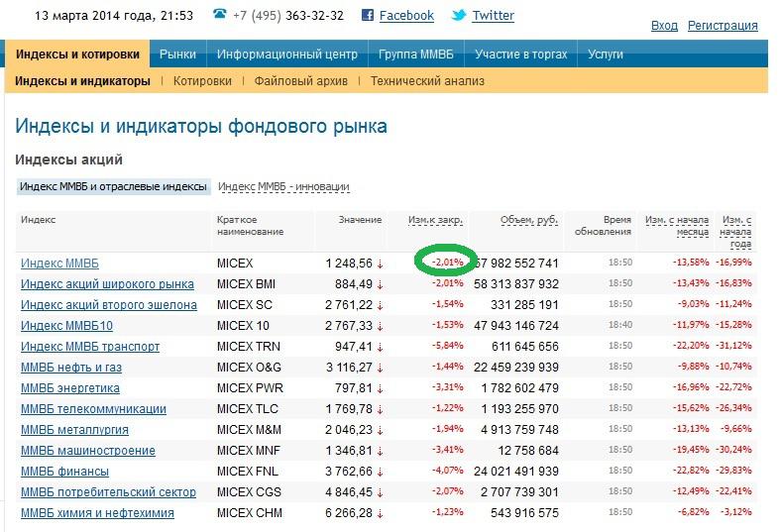Click the -4,07% change value
This screenshot has height=532, width=781.
447,471
